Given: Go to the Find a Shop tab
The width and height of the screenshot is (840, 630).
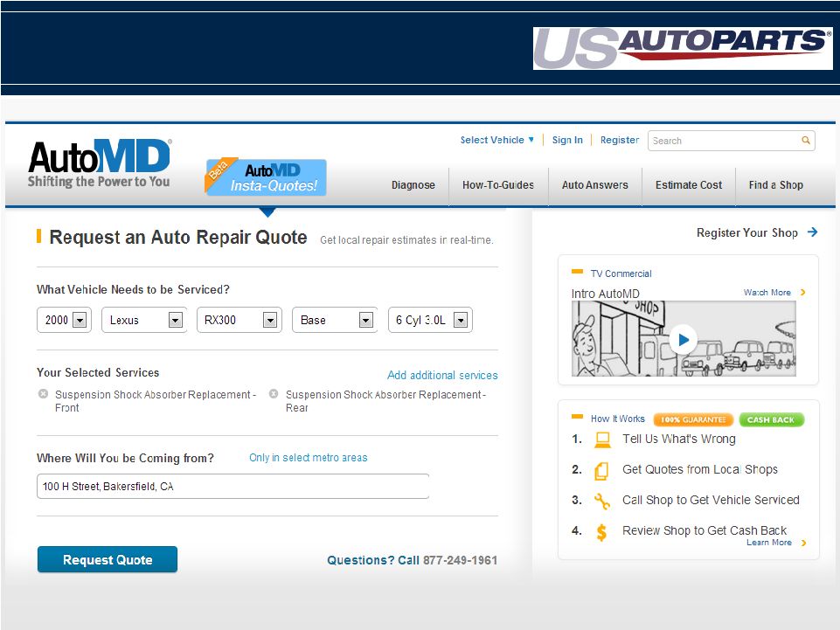Looking at the screenshot, I should tap(775, 185).
